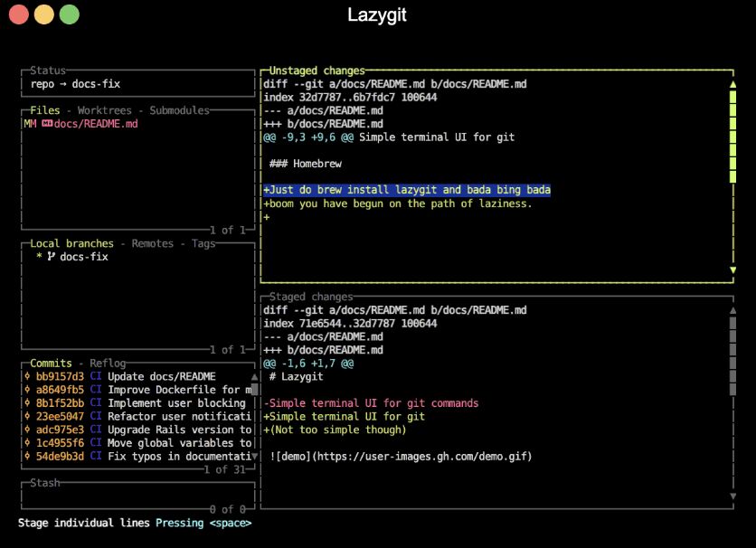Click the removed '-Simple terminal UI for git commands' line
Image resolution: width=756 pixels, height=548 pixels.
(x=371, y=403)
